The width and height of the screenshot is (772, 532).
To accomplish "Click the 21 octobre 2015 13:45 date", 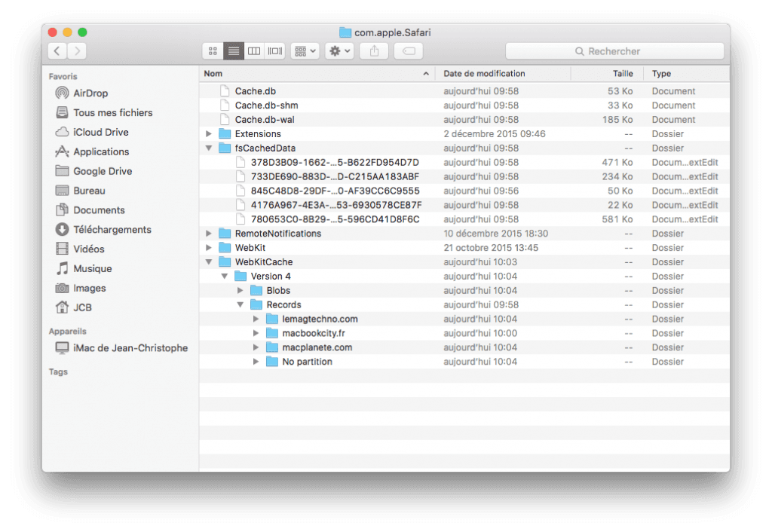I will [x=491, y=248].
